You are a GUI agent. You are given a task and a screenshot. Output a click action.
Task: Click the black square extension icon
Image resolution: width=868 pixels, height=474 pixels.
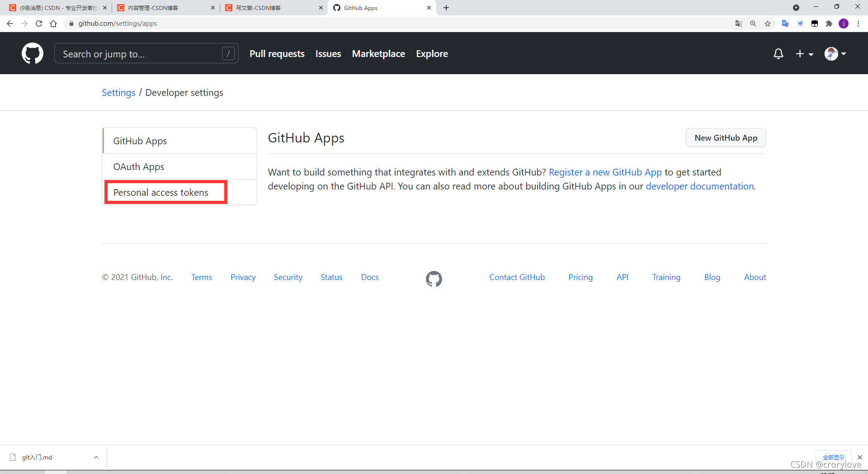(x=815, y=24)
